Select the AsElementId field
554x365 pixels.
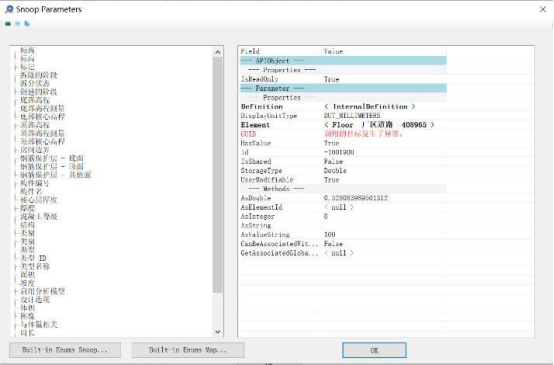point(261,207)
